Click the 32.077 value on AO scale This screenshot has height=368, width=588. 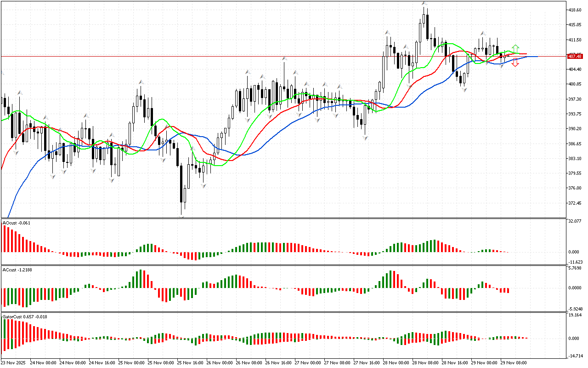pyautogui.click(x=575, y=221)
